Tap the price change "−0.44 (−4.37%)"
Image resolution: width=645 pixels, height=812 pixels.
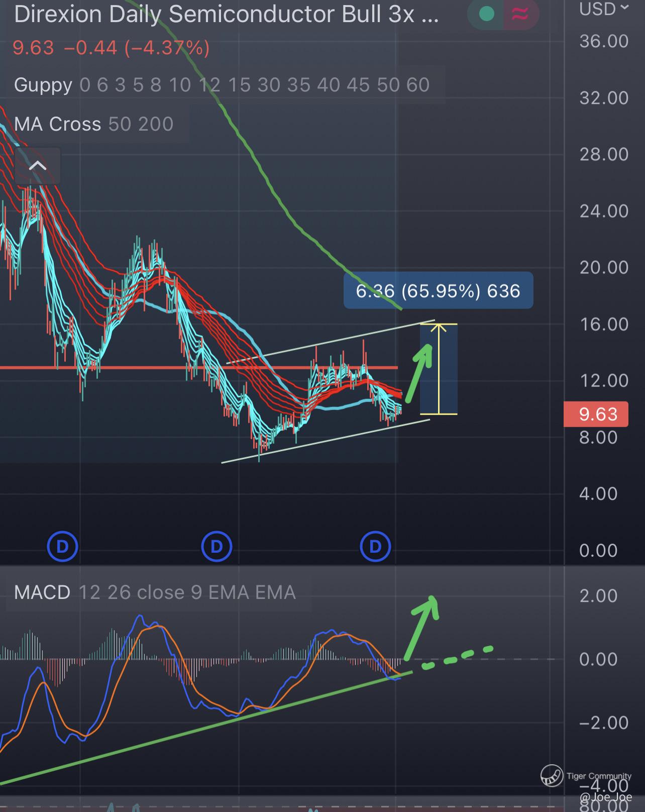(137, 48)
